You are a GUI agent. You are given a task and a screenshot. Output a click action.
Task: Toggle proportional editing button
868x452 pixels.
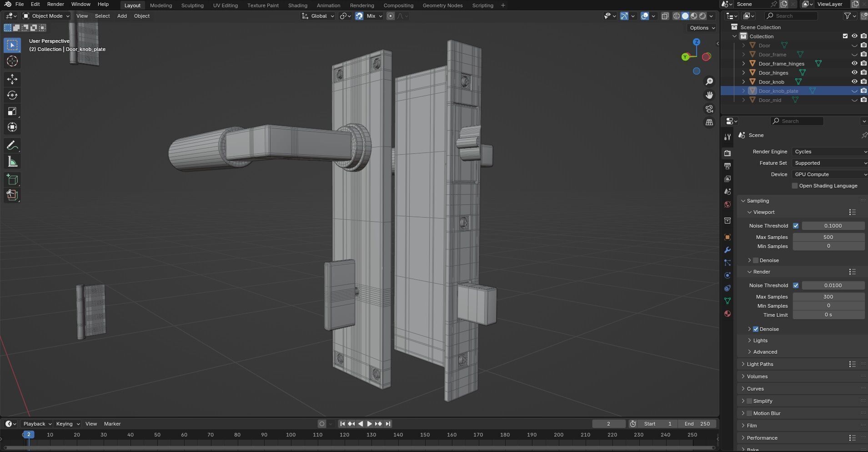coord(391,16)
